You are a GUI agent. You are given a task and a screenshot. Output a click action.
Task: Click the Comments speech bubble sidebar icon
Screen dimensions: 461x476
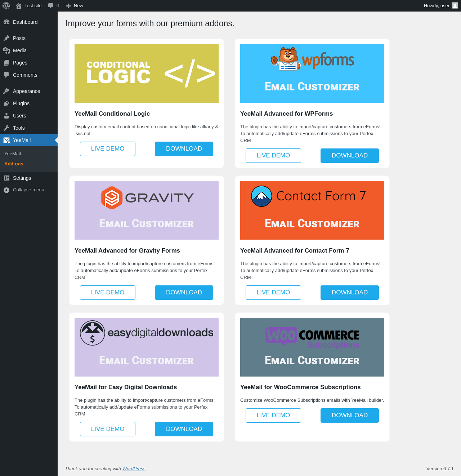click(x=6, y=75)
